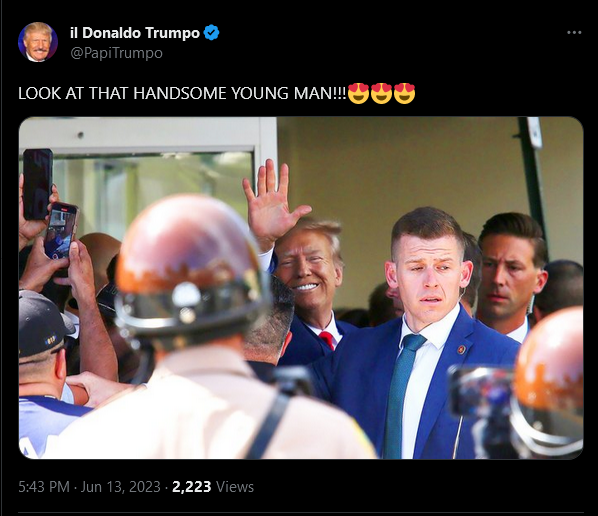598x516 pixels.
Task: Click the last heart-eyes emoji
Action: pos(404,93)
